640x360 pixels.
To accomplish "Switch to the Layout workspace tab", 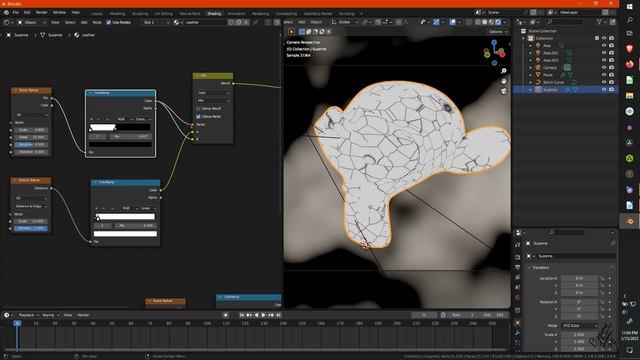I will coord(97,14).
